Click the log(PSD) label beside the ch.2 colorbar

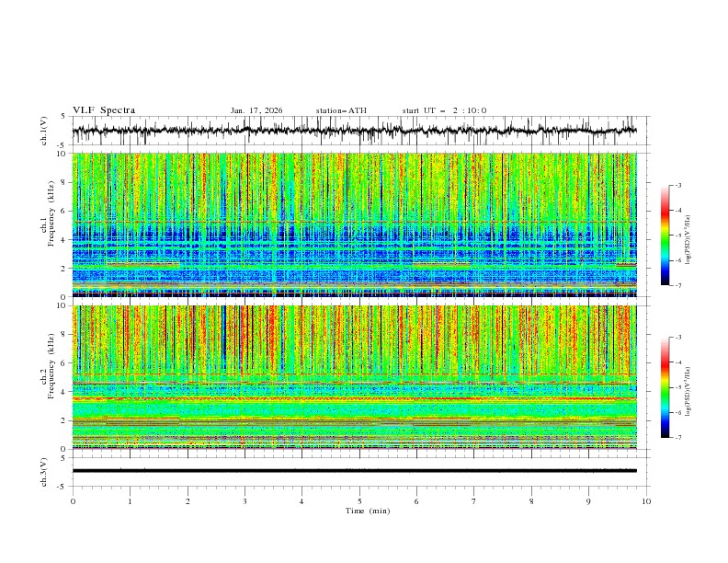pyautogui.click(x=688, y=391)
